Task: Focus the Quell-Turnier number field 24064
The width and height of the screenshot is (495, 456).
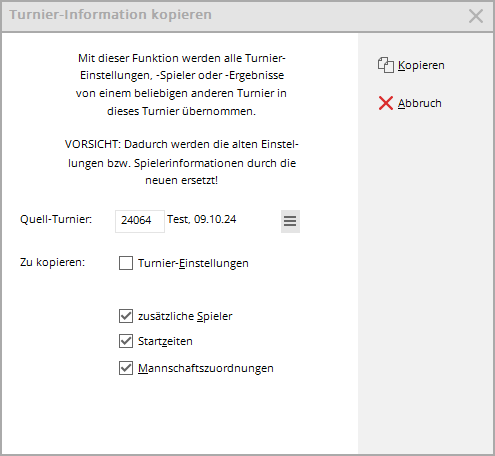Action: [140, 221]
